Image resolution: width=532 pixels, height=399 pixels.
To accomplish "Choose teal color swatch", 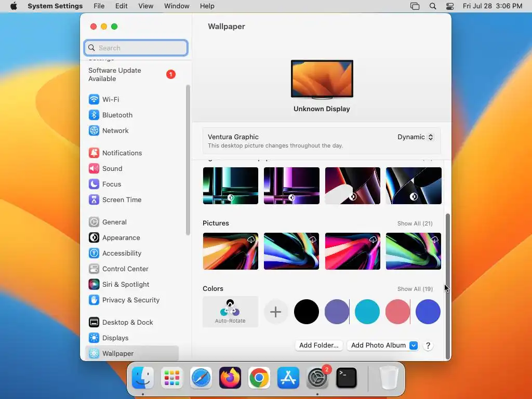I will pyautogui.click(x=367, y=312).
